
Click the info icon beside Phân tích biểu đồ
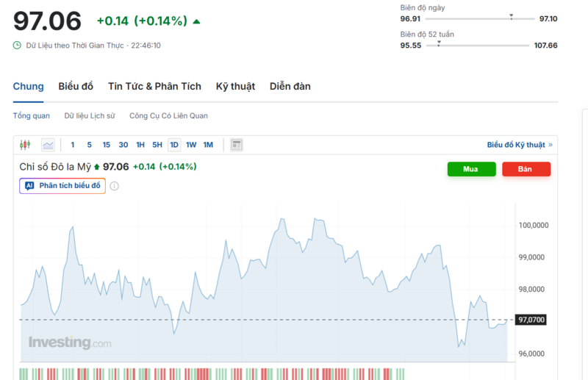[x=114, y=186]
